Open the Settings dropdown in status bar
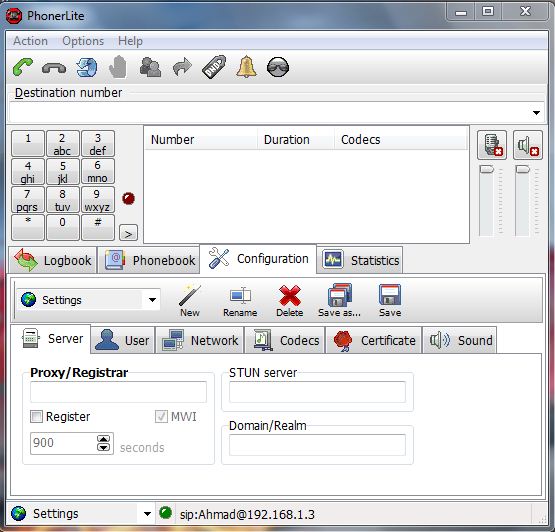 (x=147, y=514)
